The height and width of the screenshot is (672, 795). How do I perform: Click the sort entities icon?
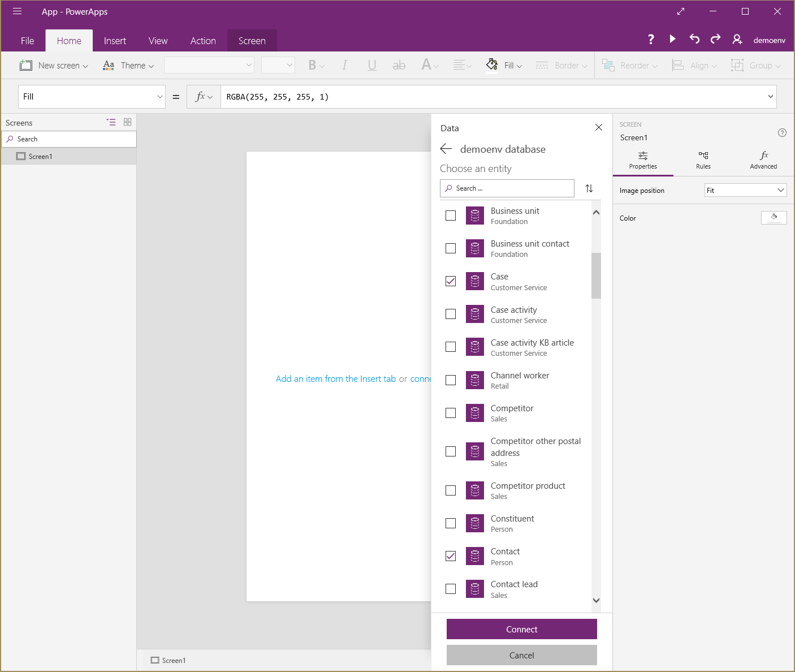pyautogui.click(x=589, y=188)
